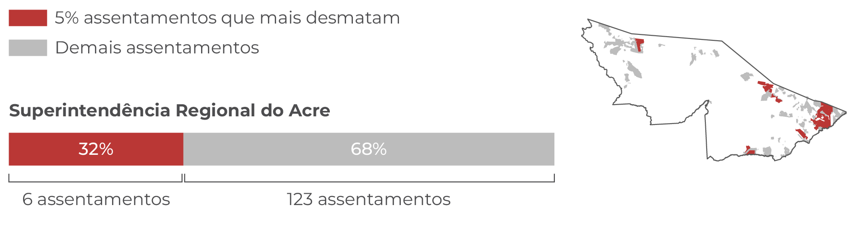The height and width of the screenshot is (244, 868).
Task: Click the 'Superintendência Regional do Acre' heading
Action: click(x=169, y=110)
